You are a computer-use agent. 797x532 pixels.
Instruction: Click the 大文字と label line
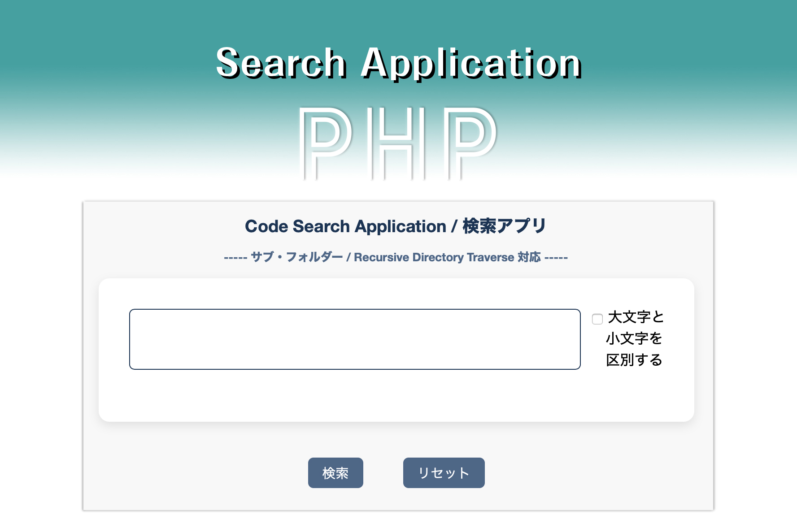(x=635, y=317)
